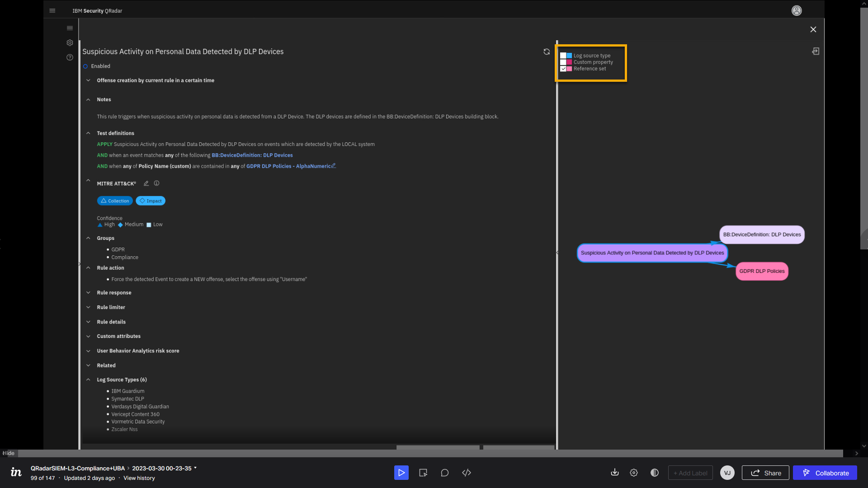868x488 pixels.
Task: Select the Impact tactic tag
Action: (151, 201)
